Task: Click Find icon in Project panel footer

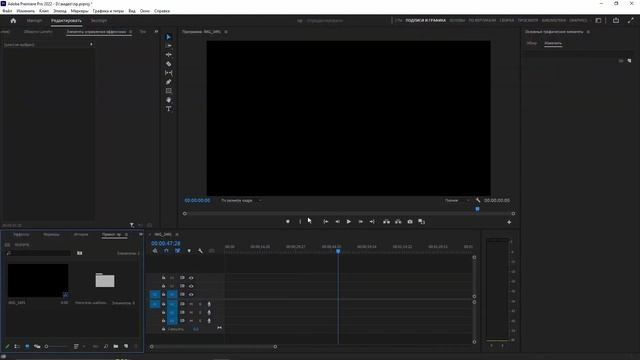Action: point(106,346)
